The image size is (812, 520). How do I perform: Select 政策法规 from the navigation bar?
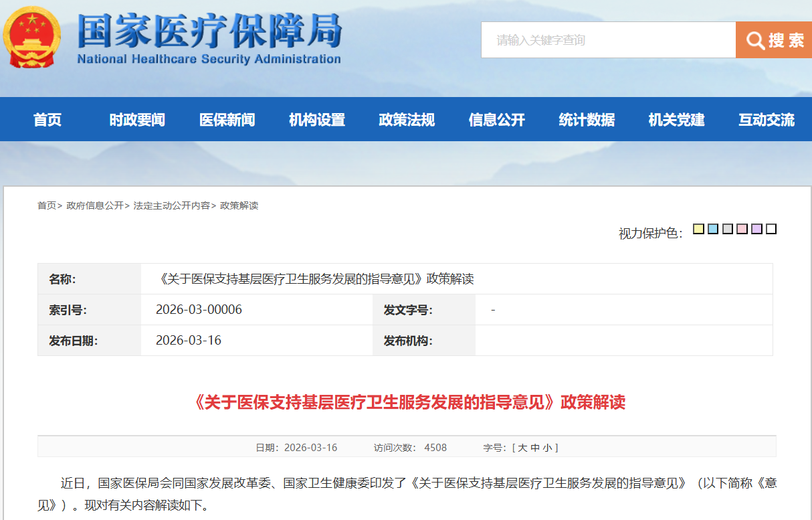(407, 120)
